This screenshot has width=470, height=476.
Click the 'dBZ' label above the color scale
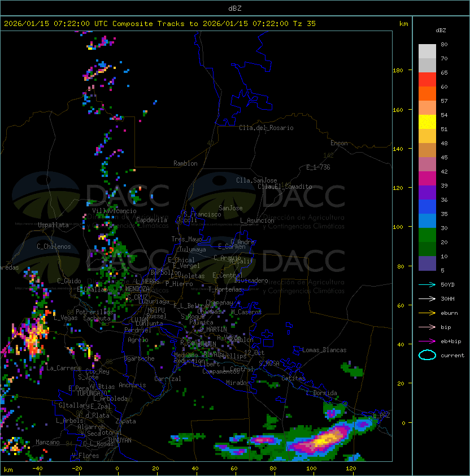441,31
